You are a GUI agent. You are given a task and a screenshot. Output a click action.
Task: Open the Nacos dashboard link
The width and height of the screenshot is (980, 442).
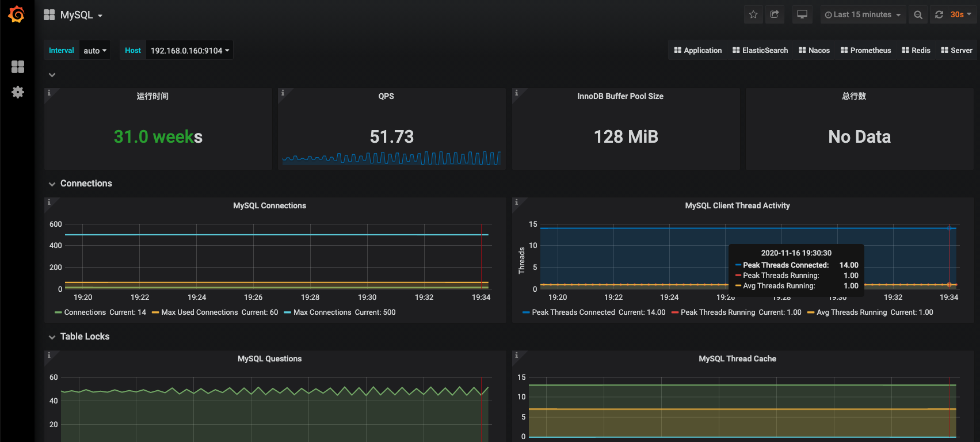[x=814, y=51]
